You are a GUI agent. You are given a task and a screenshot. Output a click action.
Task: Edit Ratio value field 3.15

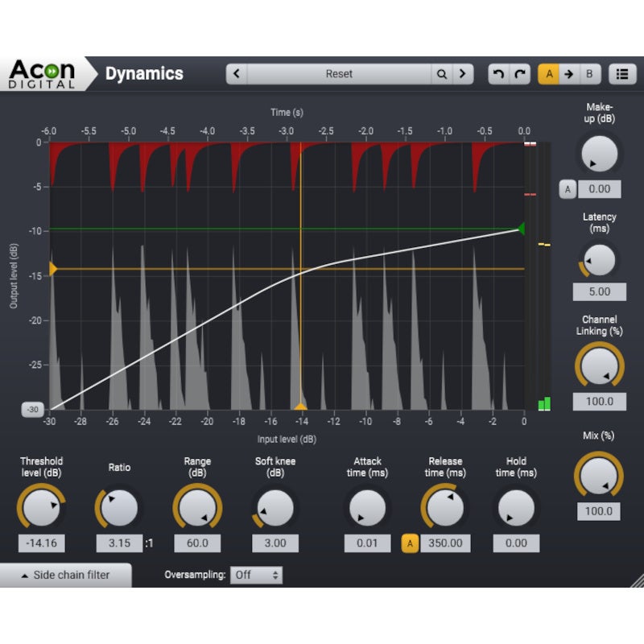pyautogui.click(x=119, y=543)
